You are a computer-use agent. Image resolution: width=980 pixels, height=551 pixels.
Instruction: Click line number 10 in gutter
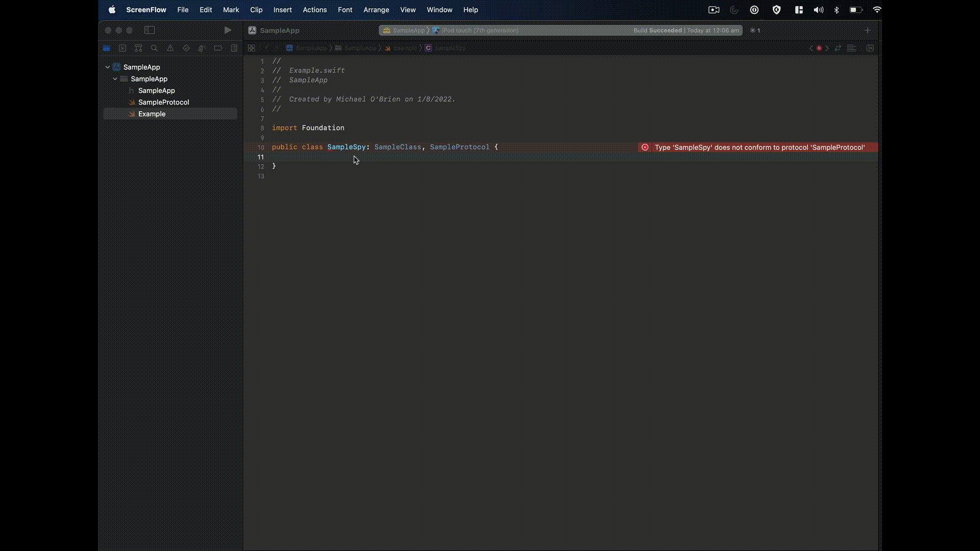pos(261,147)
